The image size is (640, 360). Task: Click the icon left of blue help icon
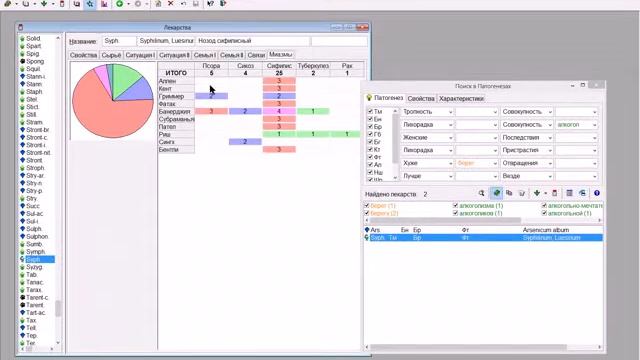click(582, 193)
